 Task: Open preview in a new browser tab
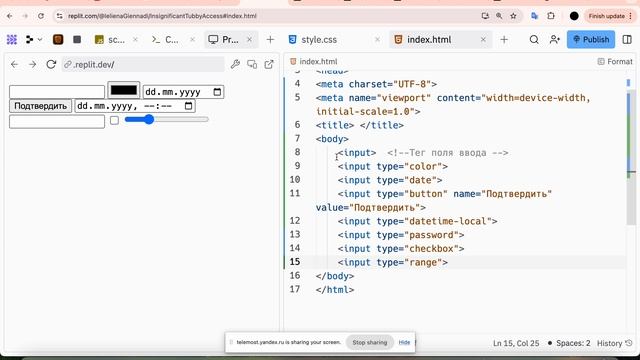click(269, 64)
